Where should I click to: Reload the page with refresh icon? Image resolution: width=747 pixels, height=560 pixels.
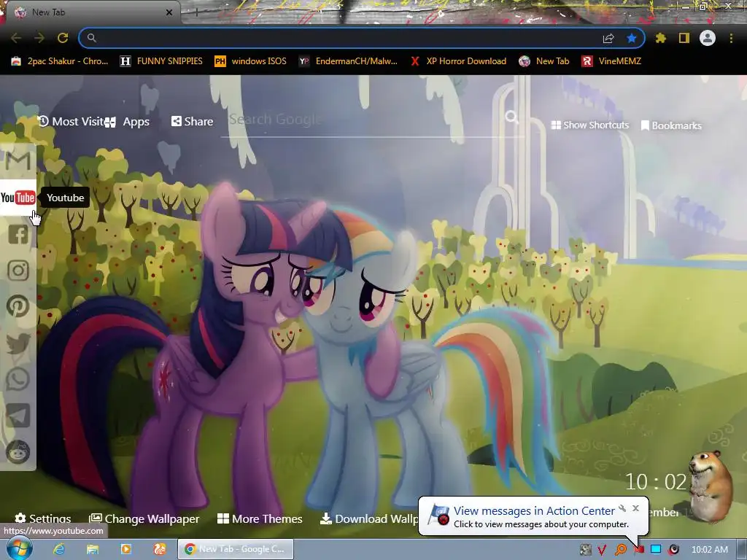63,38
